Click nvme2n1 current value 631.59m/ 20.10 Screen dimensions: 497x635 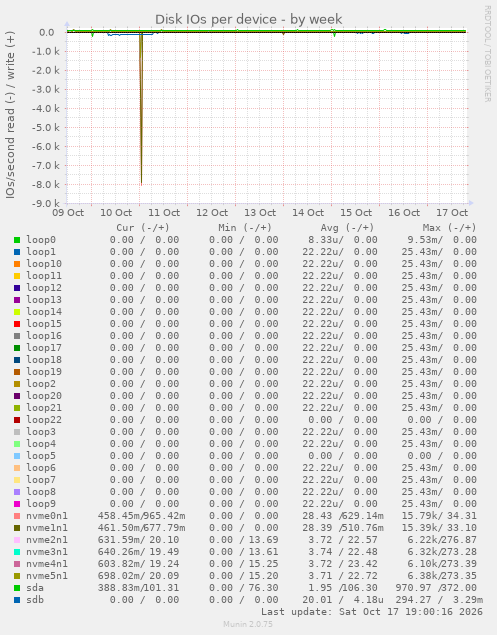(141, 540)
